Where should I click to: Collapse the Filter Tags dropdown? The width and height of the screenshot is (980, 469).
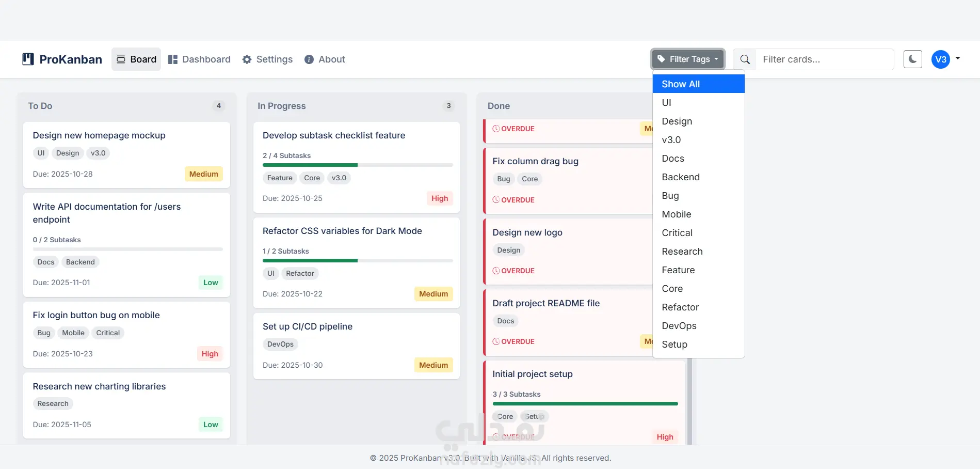[x=688, y=59]
